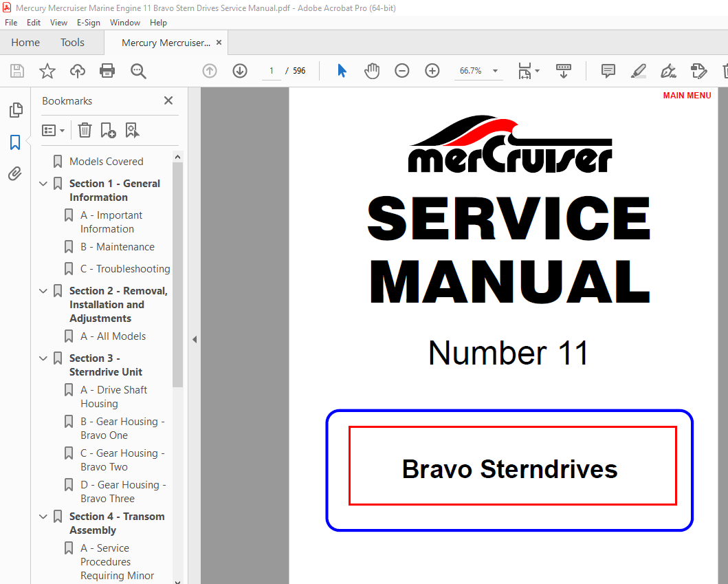This screenshot has height=584, width=728.
Task: Open the File menu
Action: pyautogui.click(x=11, y=22)
